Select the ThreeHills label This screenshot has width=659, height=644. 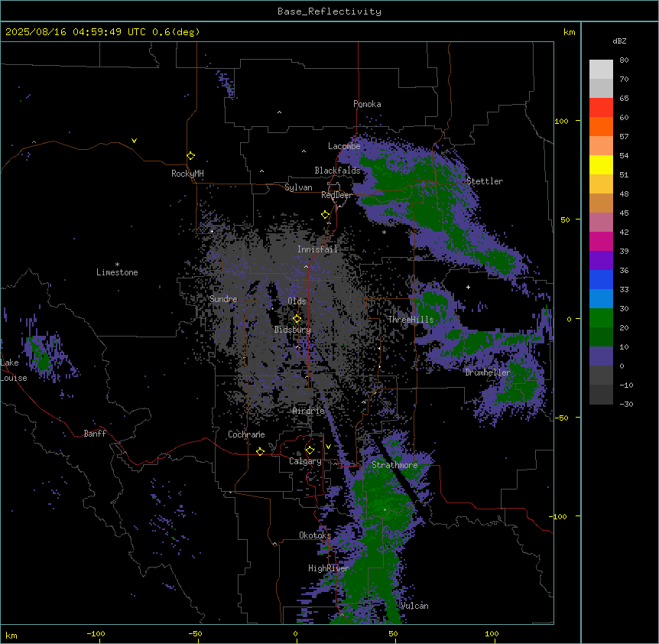click(x=411, y=320)
